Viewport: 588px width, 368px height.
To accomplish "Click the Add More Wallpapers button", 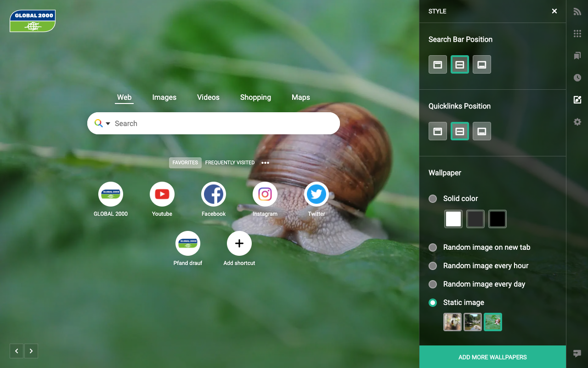I will (492, 357).
